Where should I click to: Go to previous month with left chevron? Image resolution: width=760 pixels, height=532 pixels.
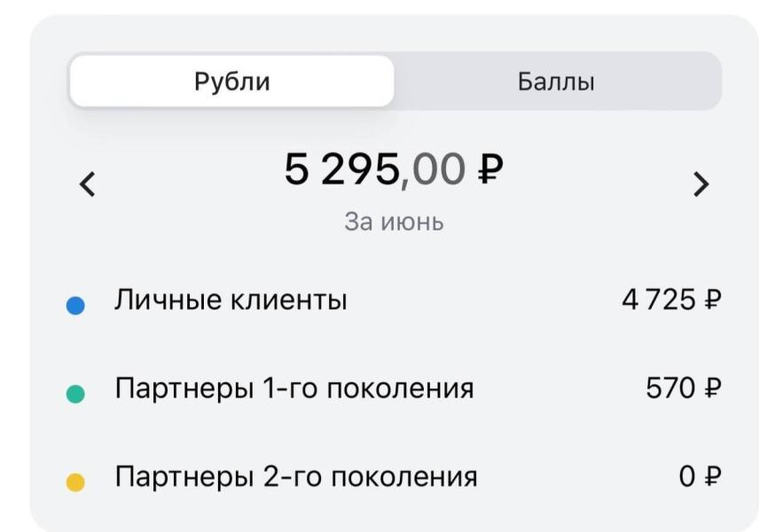pyautogui.click(x=88, y=184)
